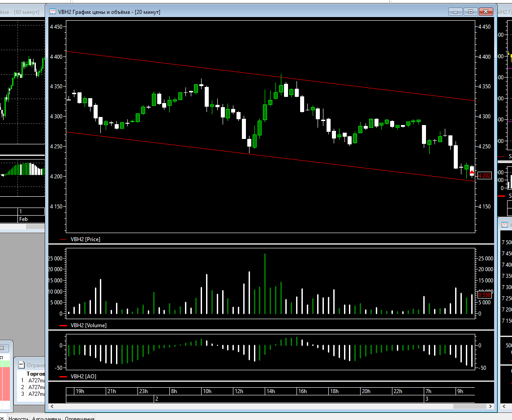Select row 3 A727ma in Ограни… window
The image size is (512, 420).
(x=31, y=394)
